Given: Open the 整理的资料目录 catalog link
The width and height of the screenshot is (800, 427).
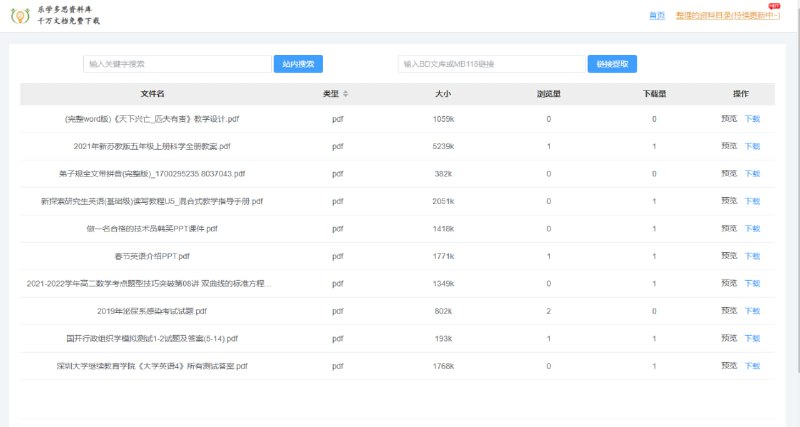Looking at the screenshot, I should coord(726,15).
